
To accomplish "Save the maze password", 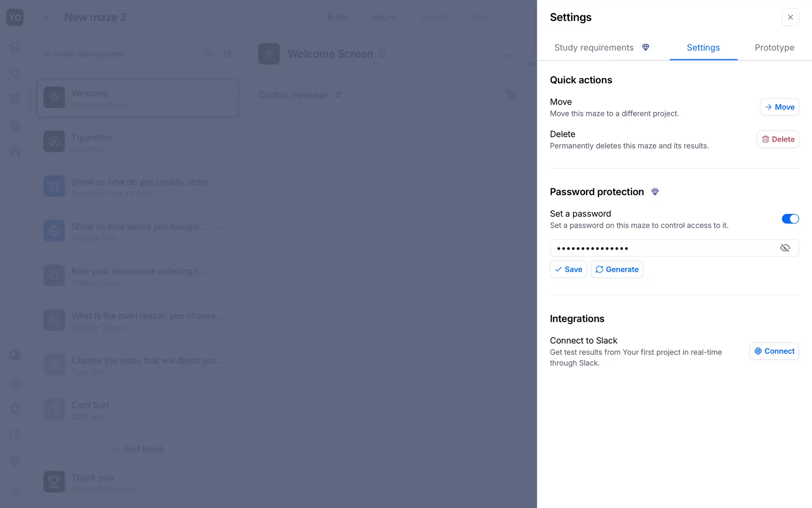I will [568, 270].
